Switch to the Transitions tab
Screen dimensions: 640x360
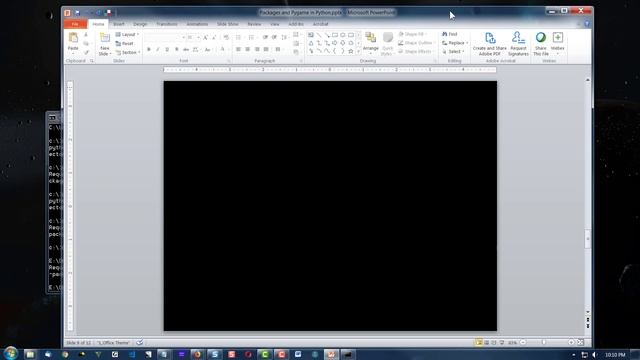167,24
